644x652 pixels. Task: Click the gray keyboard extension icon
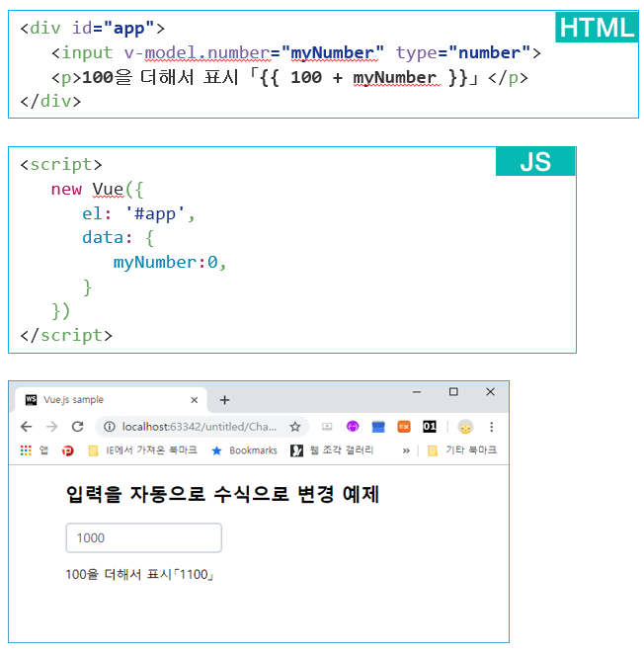(x=327, y=426)
